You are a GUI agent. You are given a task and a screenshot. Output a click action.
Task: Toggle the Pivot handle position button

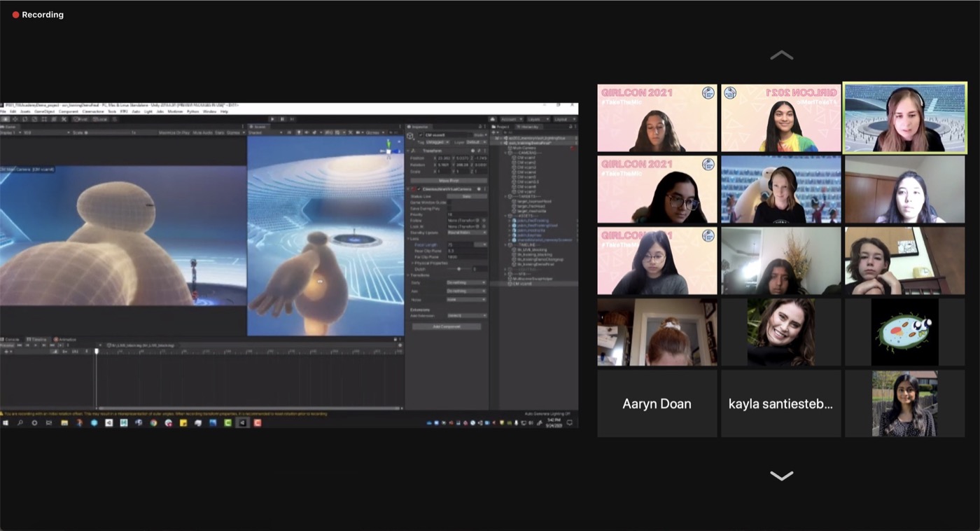point(80,119)
